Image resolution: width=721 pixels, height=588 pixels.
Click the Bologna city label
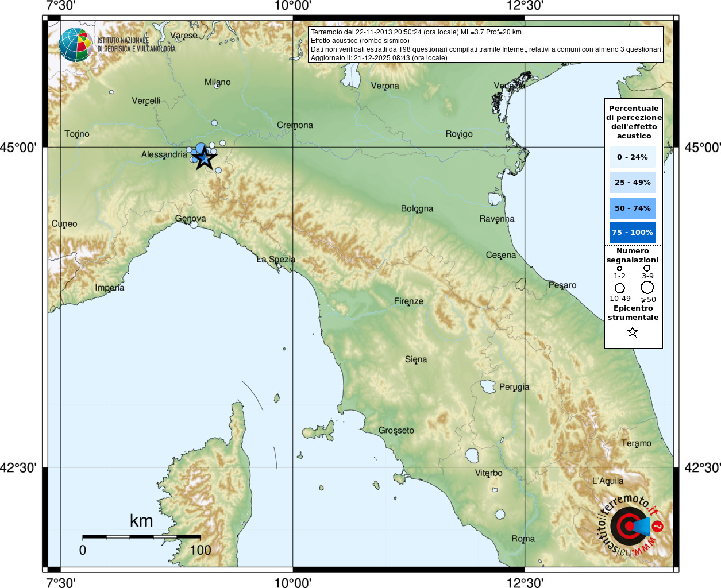[417, 208]
